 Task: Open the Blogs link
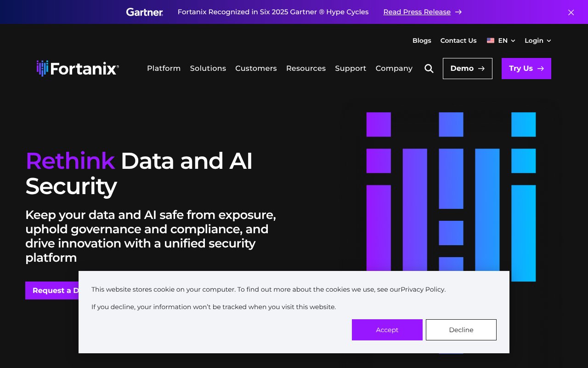[x=421, y=40]
